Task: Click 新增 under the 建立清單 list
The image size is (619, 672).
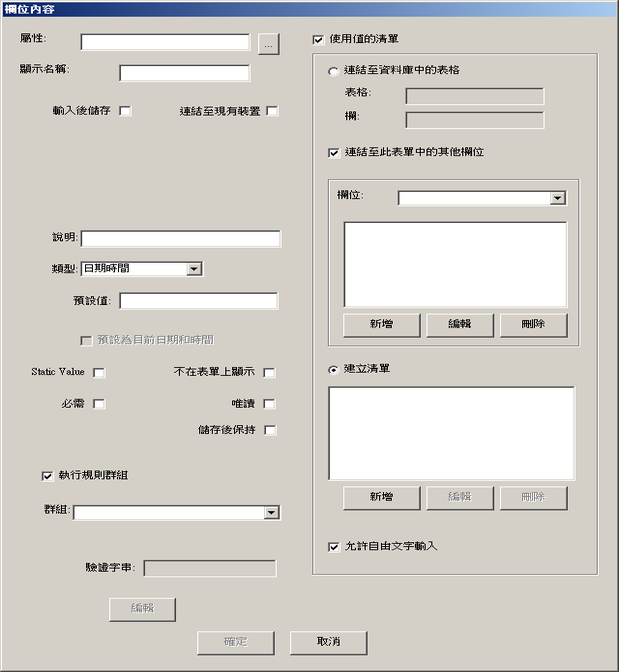Action: point(382,498)
